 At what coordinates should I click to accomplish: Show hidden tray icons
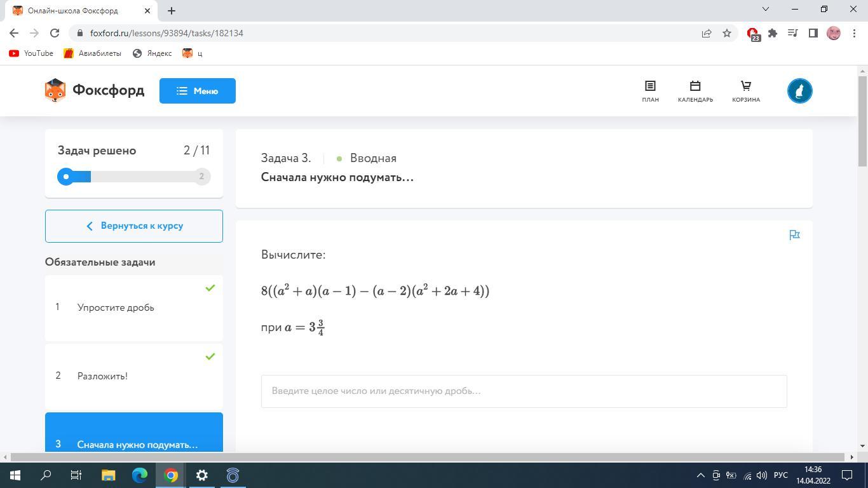coord(701,475)
